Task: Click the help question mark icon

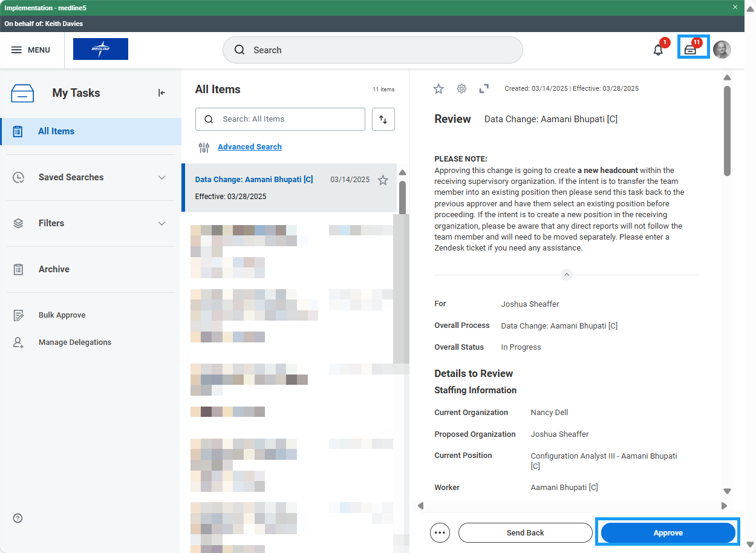Action: tap(17, 518)
